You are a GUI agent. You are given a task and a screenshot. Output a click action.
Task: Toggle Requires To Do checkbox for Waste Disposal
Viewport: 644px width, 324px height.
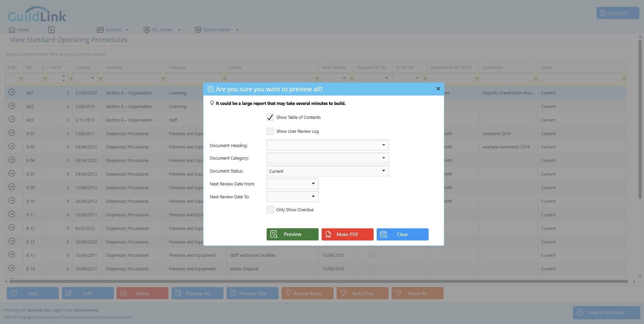373,269
